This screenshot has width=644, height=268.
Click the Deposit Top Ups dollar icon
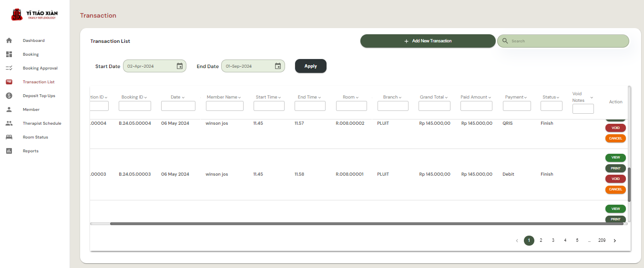pos(9,96)
